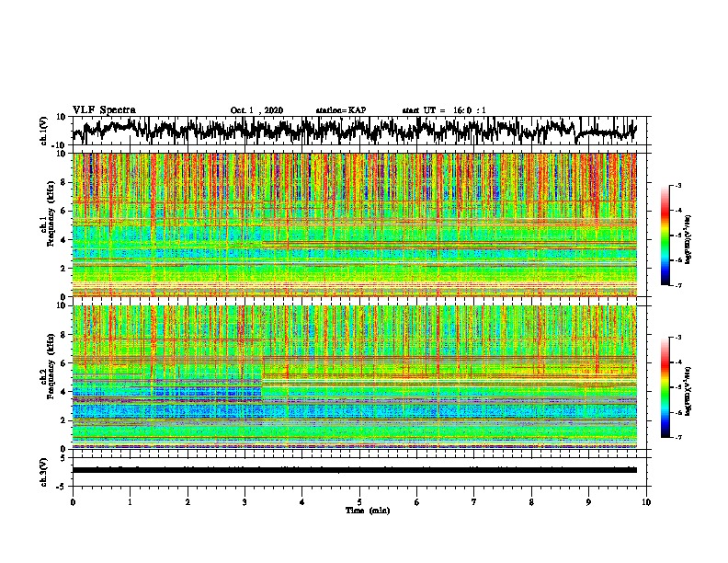Click the ch.1 color bar -7 label
This screenshot has width=728, height=563.
click(678, 285)
